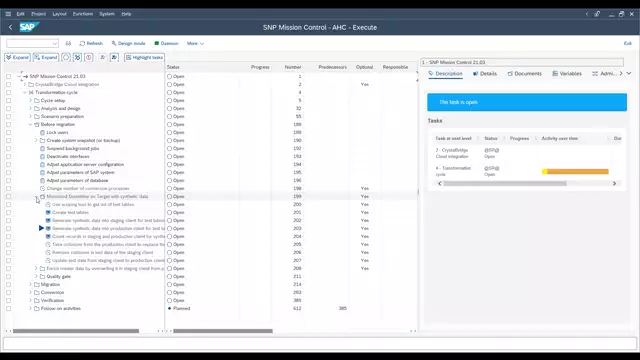The width and height of the screenshot is (640, 360).
Task: Click the red stop icon in the tree toolbar
Action: point(89,58)
